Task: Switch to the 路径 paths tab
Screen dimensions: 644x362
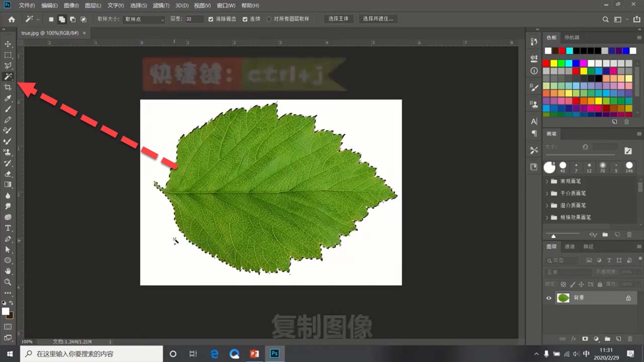Action: (588, 247)
